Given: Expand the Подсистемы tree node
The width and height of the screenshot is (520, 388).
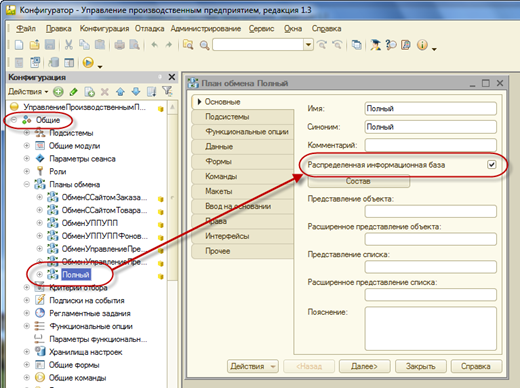Looking at the screenshot, I should 27,133.
